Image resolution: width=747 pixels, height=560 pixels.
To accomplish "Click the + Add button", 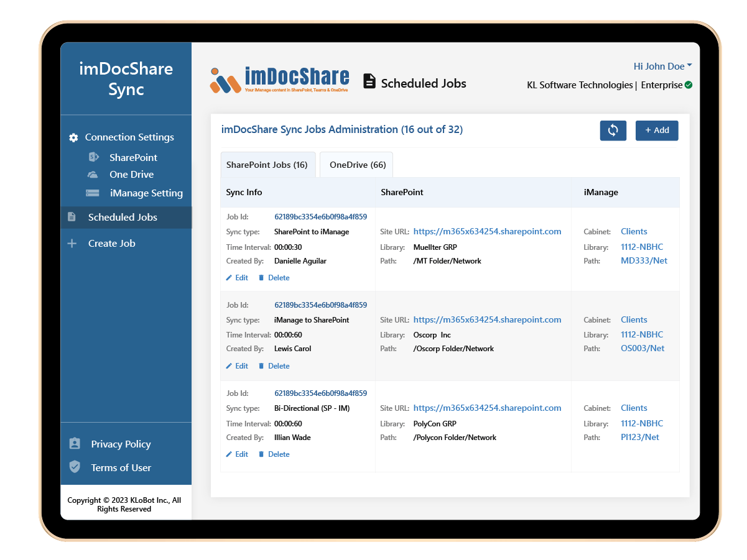I will click(x=657, y=131).
